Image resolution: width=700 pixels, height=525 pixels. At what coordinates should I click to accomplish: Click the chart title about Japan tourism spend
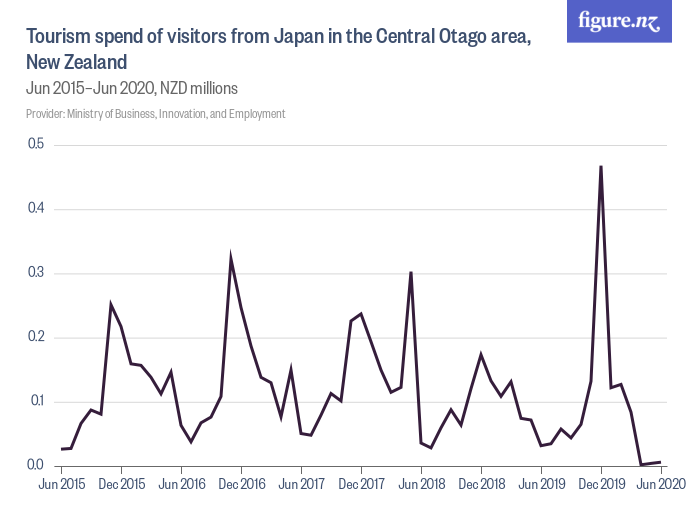[278, 49]
